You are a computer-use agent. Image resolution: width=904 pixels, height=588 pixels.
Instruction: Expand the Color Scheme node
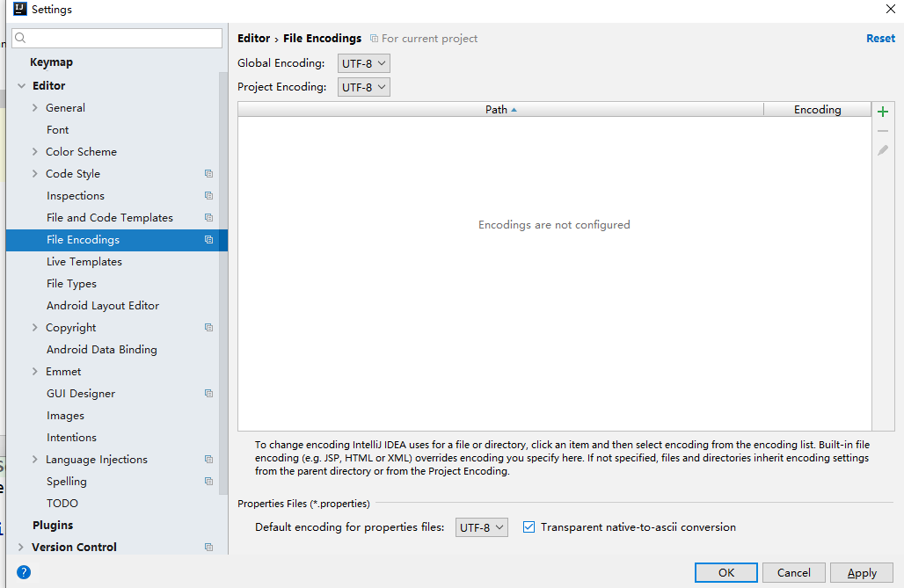pos(34,151)
